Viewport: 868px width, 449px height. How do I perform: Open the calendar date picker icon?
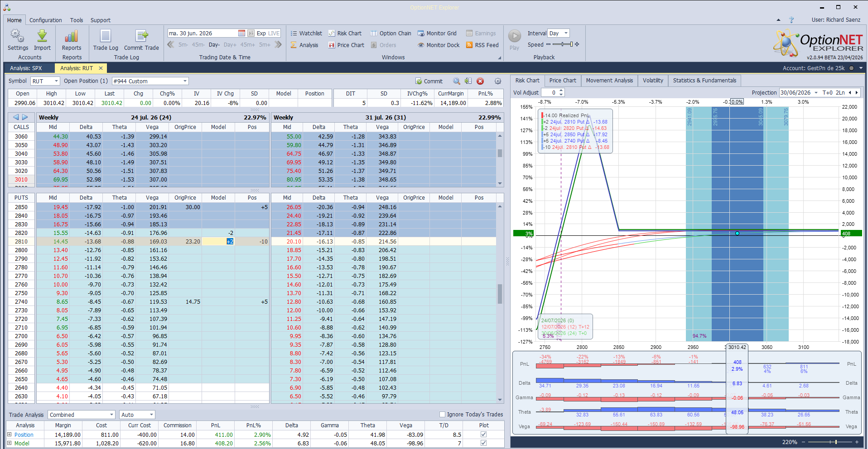(241, 33)
